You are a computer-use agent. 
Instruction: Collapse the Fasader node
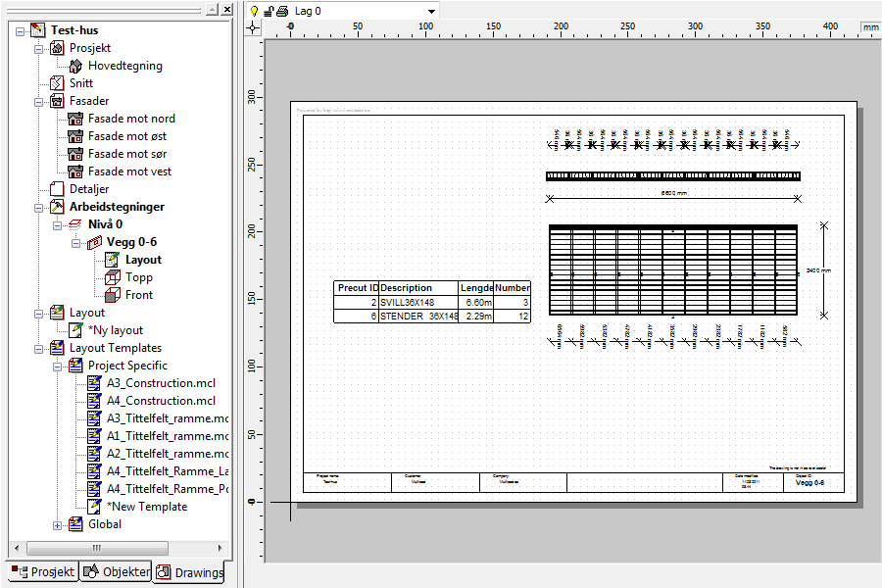pos(39,102)
